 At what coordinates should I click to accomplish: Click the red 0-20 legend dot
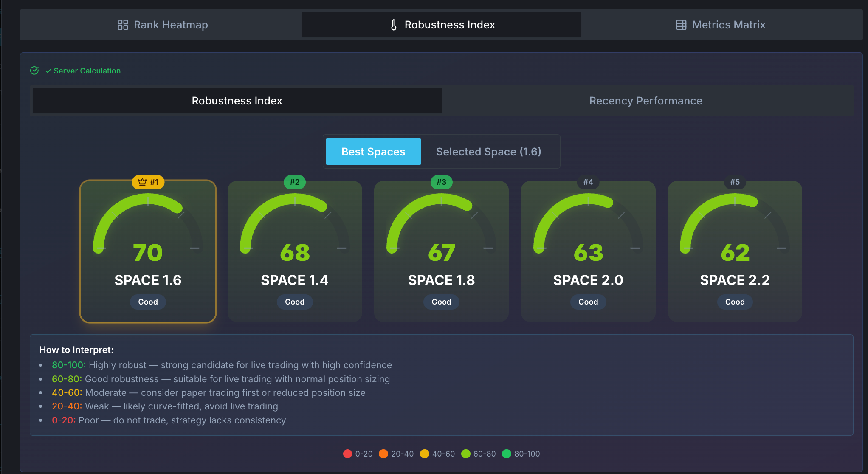click(x=347, y=454)
